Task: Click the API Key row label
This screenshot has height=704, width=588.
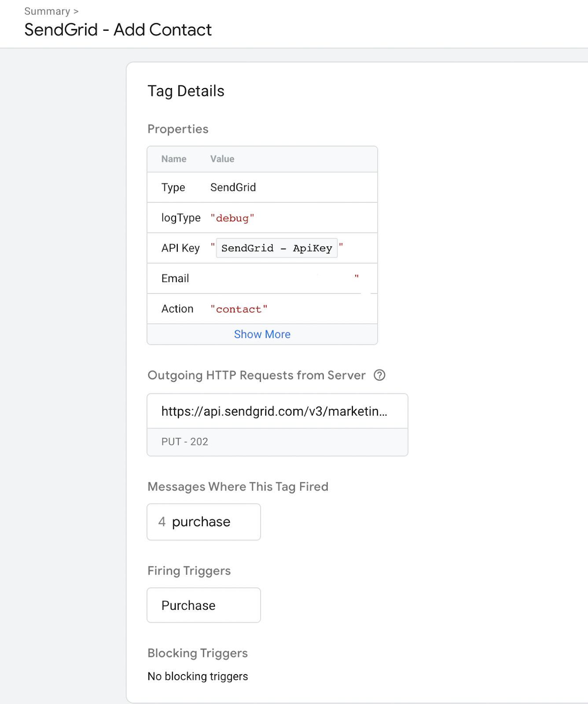Action: point(180,248)
